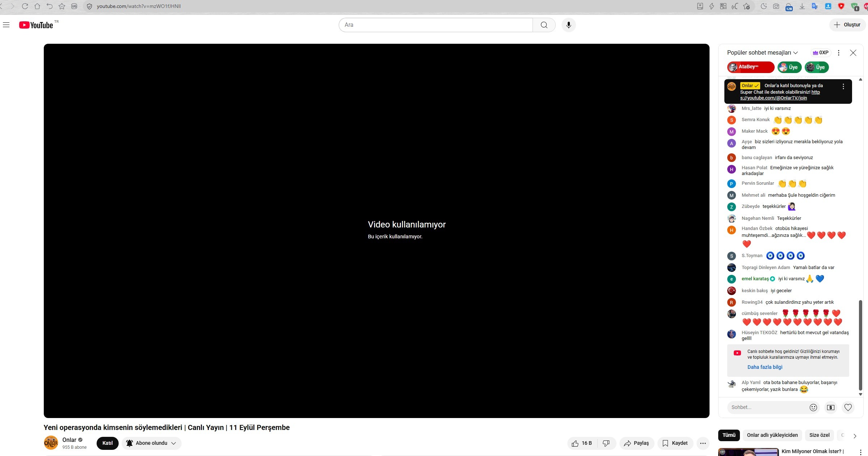Click the Kaydet bookmark button
This screenshot has width=868, height=456.
(x=675, y=443)
